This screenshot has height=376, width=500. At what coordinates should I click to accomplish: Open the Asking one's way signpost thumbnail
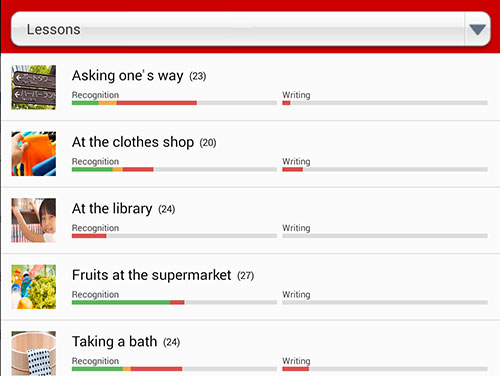(34, 87)
